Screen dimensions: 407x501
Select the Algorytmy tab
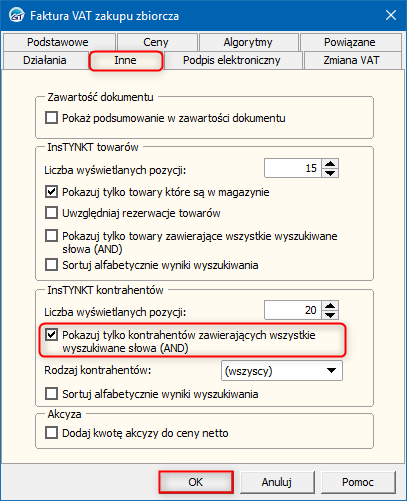pyautogui.click(x=248, y=42)
